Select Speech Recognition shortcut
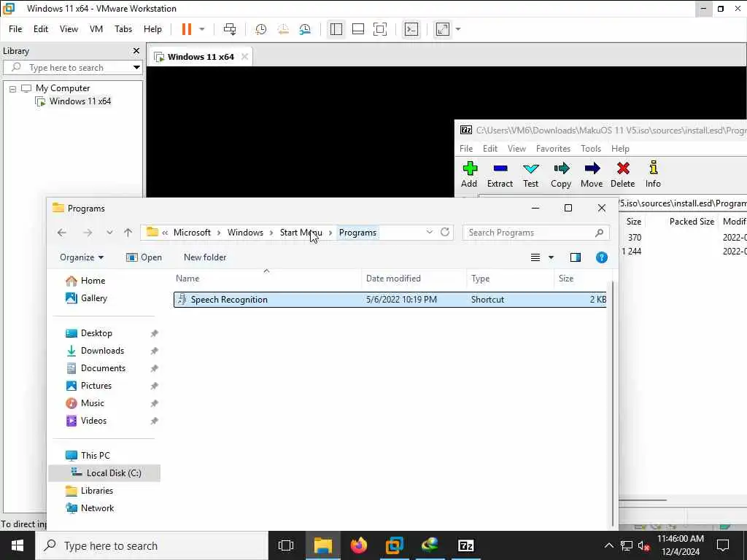This screenshot has height=560, width=747. (x=390, y=300)
